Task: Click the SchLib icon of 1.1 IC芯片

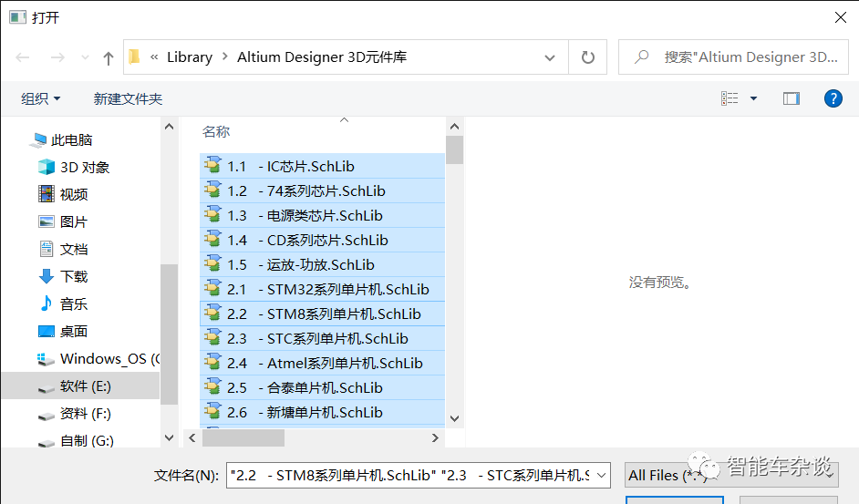Action: coord(212,165)
